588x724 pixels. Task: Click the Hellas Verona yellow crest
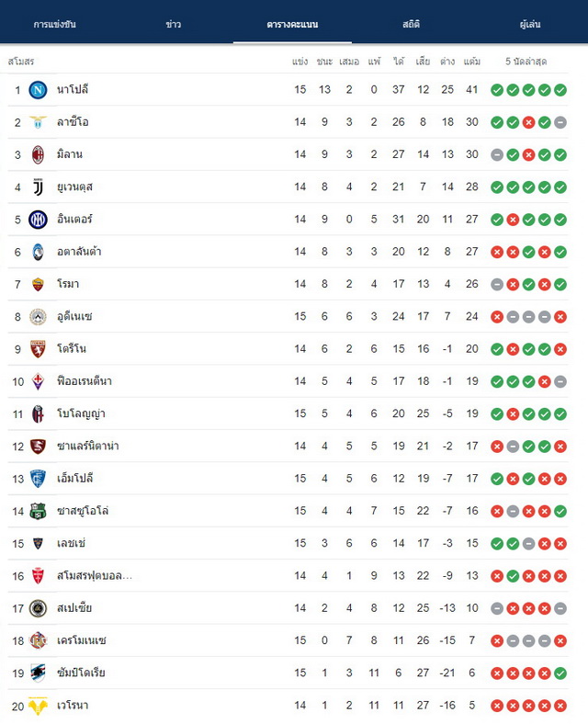click(38, 706)
